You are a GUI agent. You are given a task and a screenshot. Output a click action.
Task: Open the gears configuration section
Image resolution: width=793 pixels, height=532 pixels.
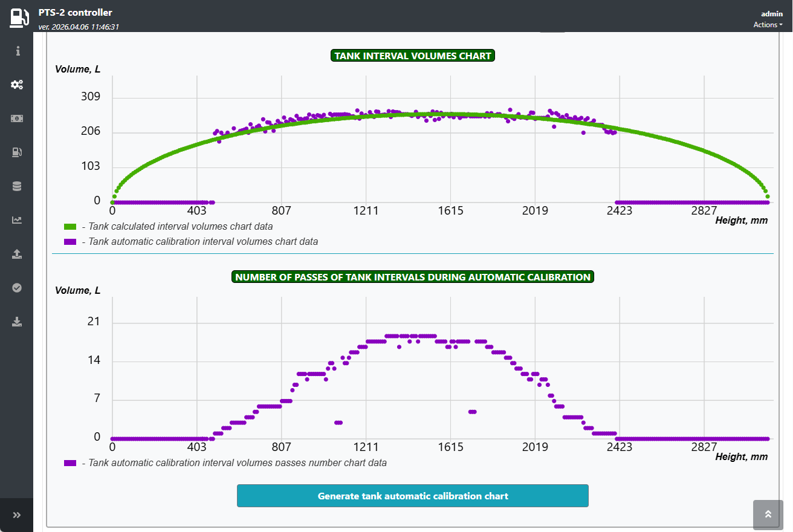[17, 85]
